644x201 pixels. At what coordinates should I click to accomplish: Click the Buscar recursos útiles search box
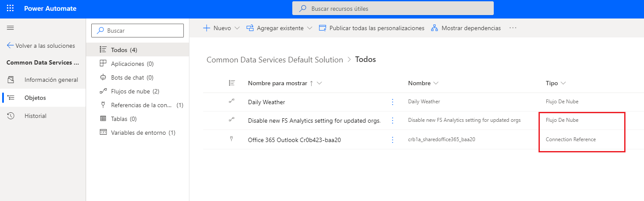pos(393,9)
